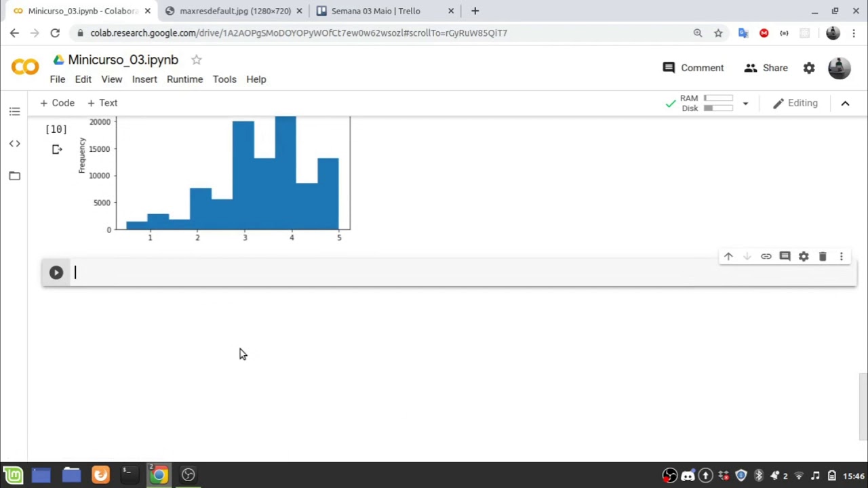
Task: Open the user account avatar
Action: pyautogui.click(x=840, y=68)
